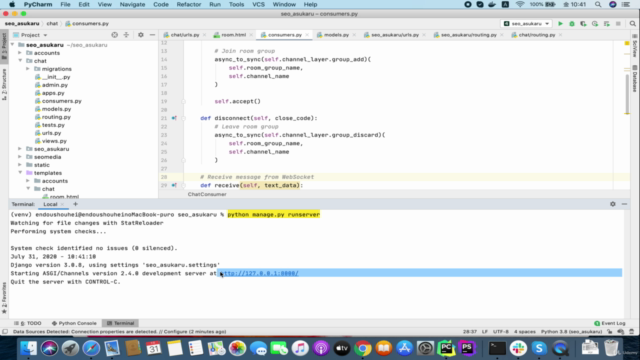
Task: Collapse the seo_asukaru root folder
Action: [13, 45]
